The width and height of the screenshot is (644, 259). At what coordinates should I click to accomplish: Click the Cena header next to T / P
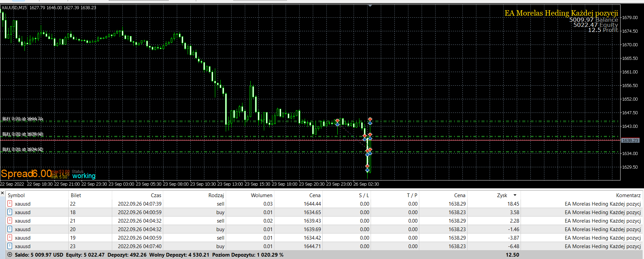[x=460, y=195]
